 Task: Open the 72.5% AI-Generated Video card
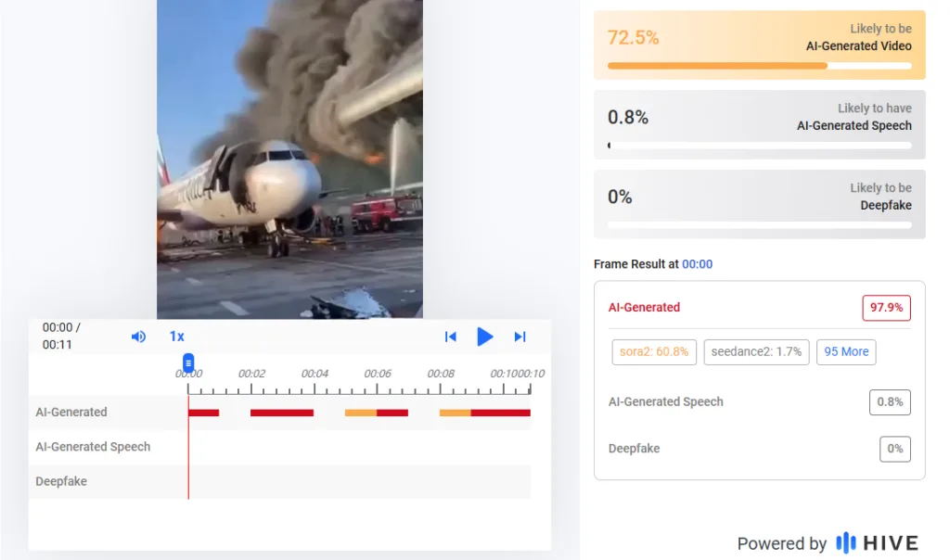[759, 45]
